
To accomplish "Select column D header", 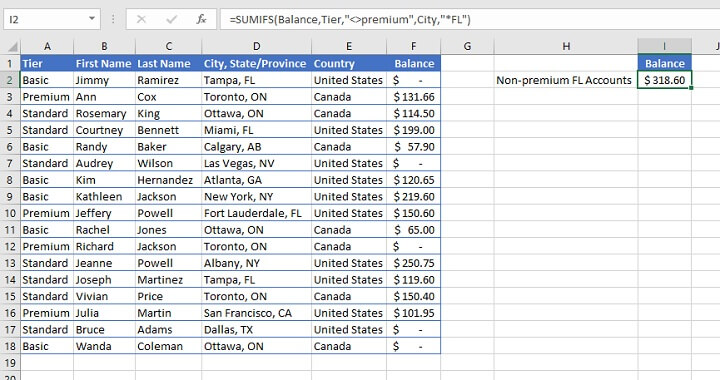I will (x=256, y=46).
